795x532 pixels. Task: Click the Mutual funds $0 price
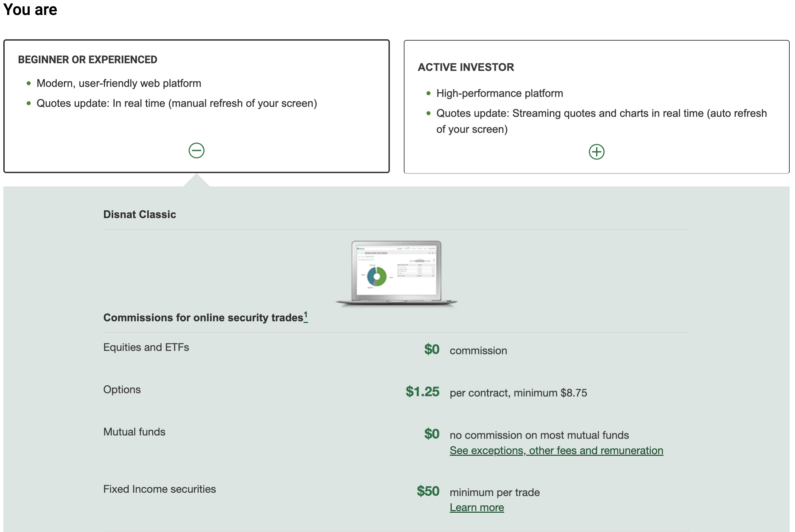click(x=431, y=434)
